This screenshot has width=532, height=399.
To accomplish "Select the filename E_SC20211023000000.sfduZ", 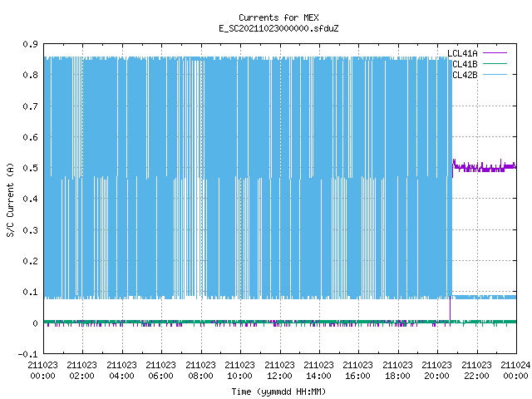I will click(278, 28).
